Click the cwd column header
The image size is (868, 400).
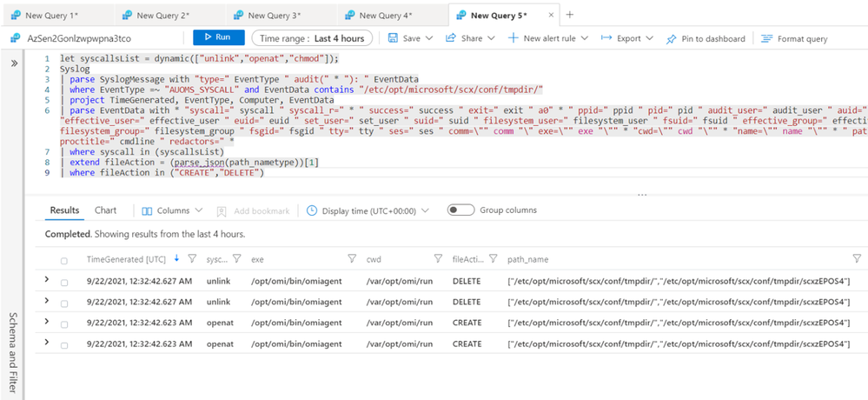point(373,259)
